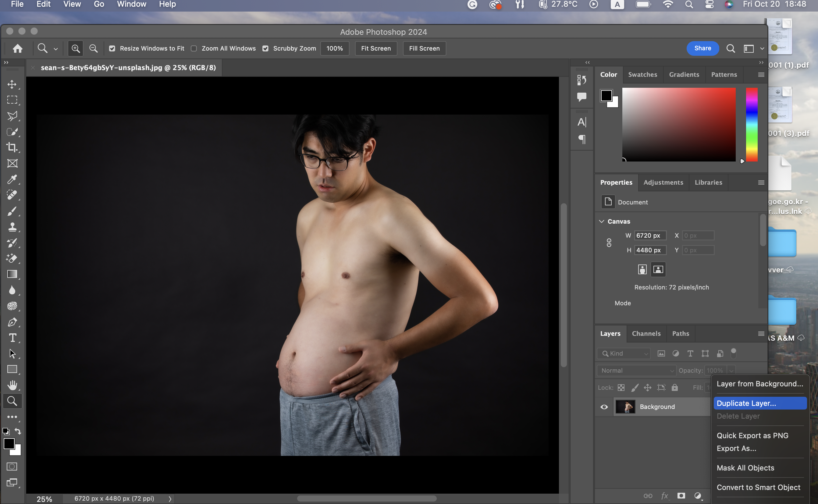Click the blue Share button
Screen dimensions: 818x504
pyautogui.click(x=703, y=48)
